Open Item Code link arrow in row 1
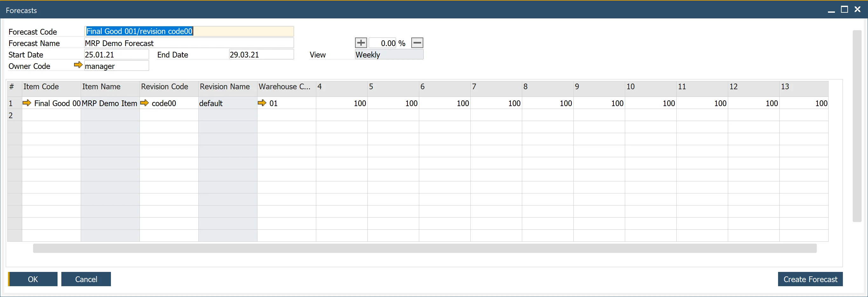Viewport: 868px width, 297px height. [x=27, y=103]
